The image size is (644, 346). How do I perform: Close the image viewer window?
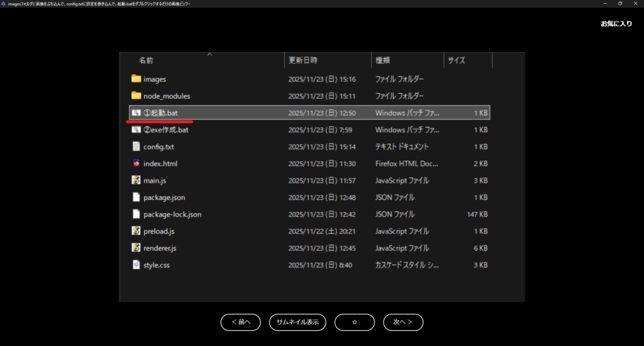[x=635, y=4]
